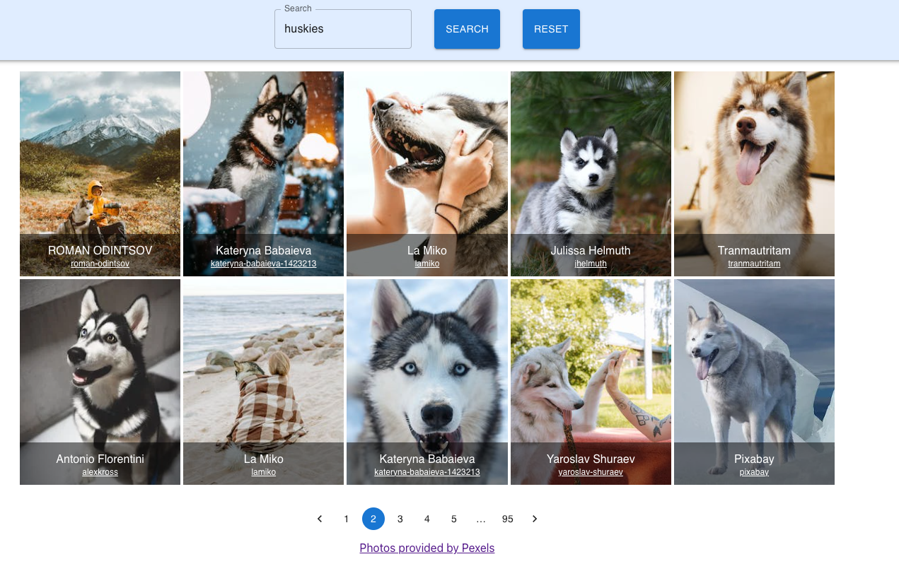Click photographer name Julissa Helmuth
The height and width of the screenshot is (588, 899).
[591, 250]
